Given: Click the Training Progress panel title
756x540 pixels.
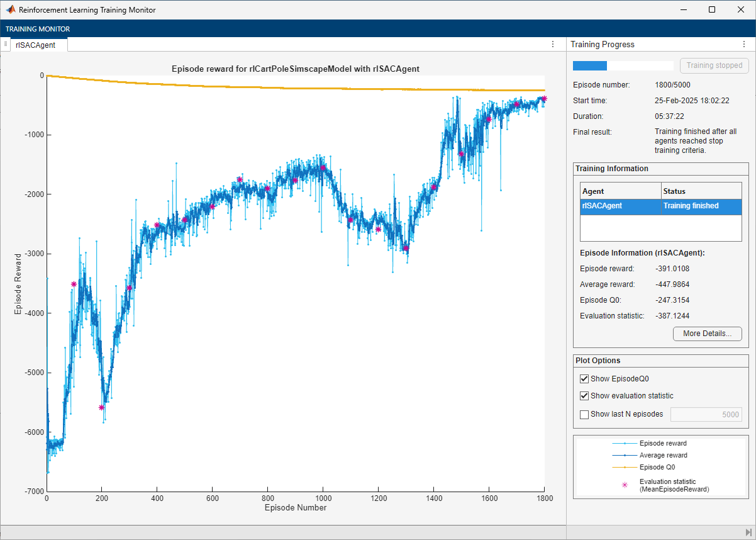Looking at the screenshot, I should click(603, 45).
